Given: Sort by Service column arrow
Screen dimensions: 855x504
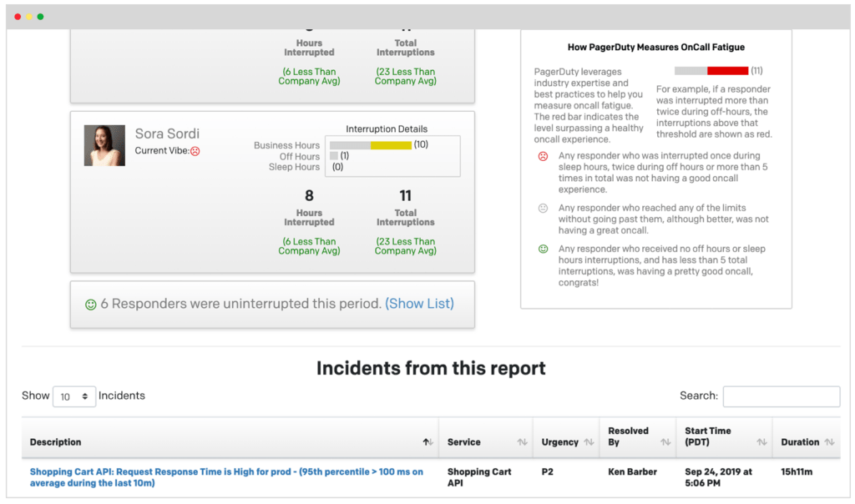Looking at the screenshot, I should (523, 442).
